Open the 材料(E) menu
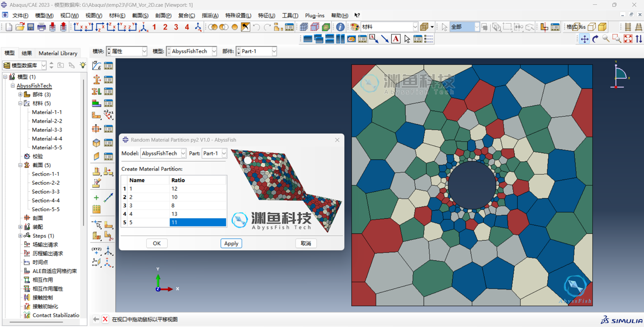This screenshot has width=644, height=327. [x=117, y=15]
